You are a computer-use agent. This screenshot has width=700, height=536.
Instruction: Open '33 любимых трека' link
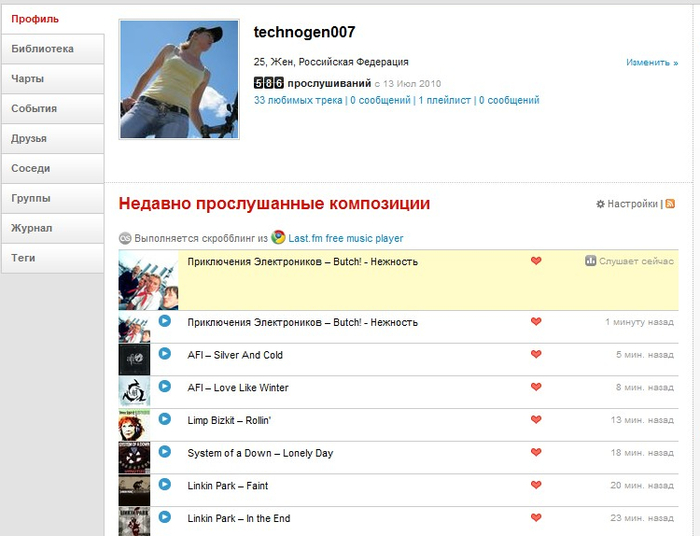[x=298, y=100]
